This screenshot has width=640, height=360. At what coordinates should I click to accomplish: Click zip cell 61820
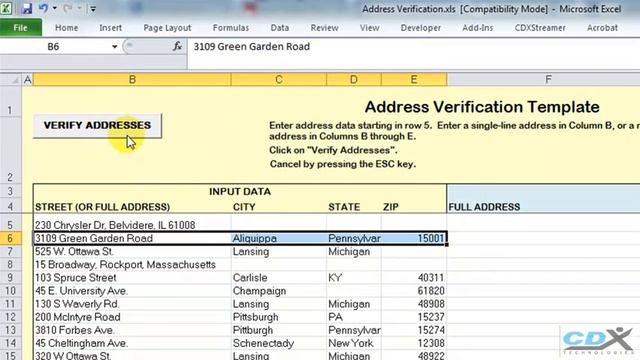click(414, 291)
